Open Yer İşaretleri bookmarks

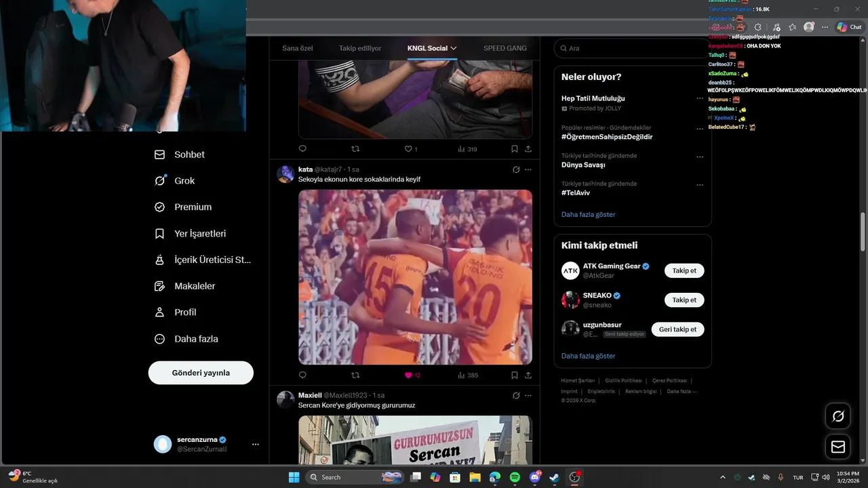[190, 234]
